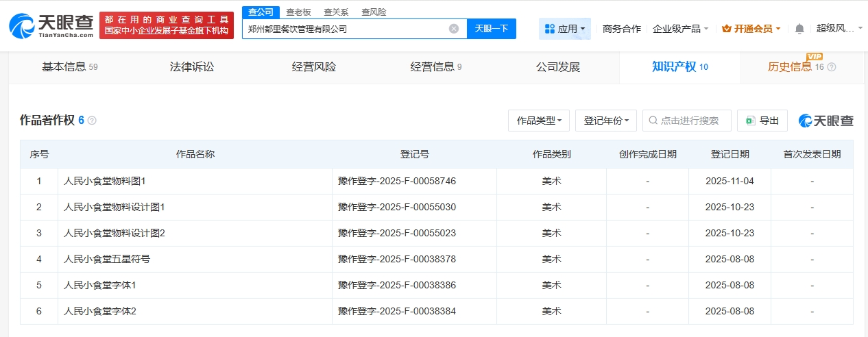
Task: Click help icon next to 历史信息 tab
Action: click(832, 67)
